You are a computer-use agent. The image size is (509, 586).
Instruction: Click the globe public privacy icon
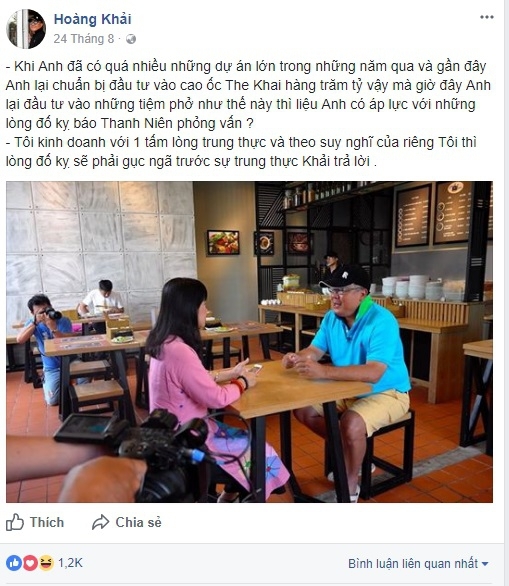click(x=131, y=39)
